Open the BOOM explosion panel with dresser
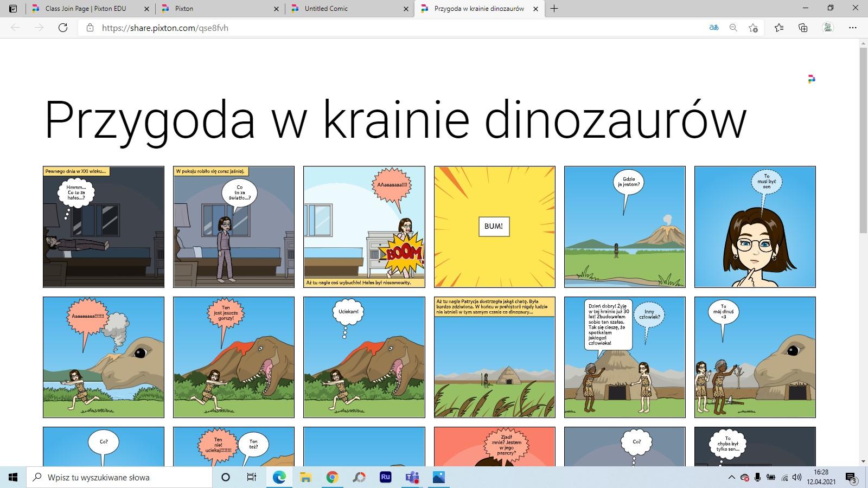The height and width of the screenshot is (488, 868). click(364, 227)
